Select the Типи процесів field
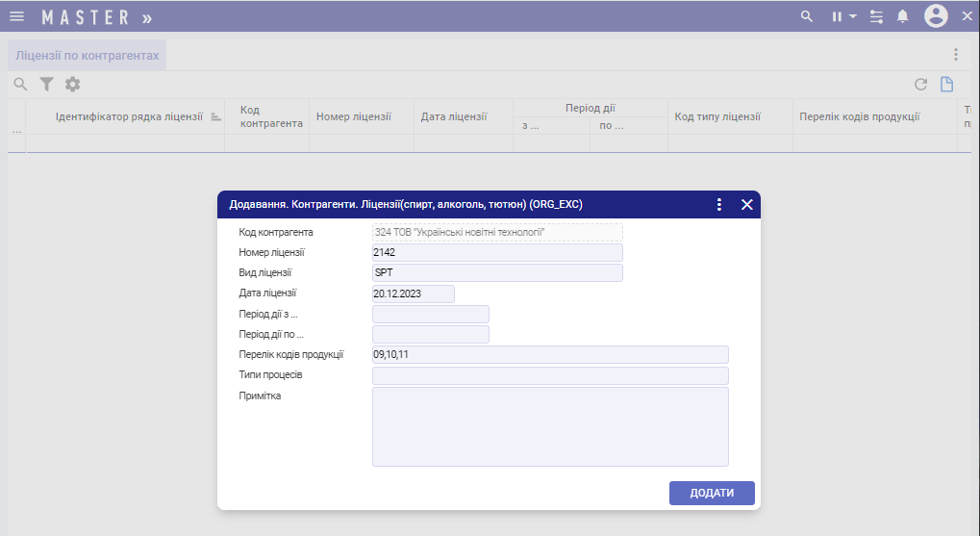 549,375
